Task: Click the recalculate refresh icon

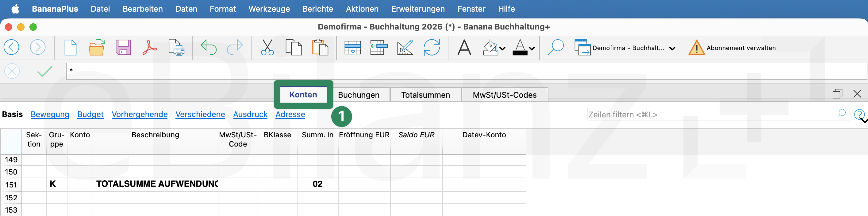Action: click(432, 48)
